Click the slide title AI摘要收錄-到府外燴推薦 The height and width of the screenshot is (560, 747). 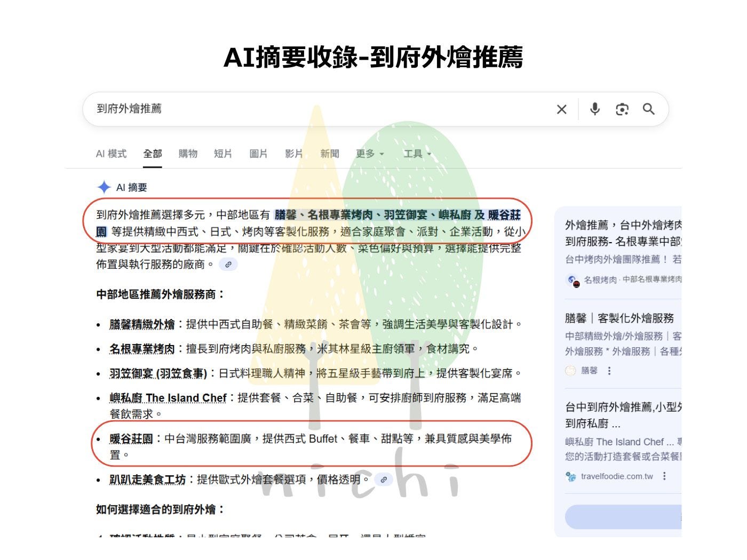tap(373, 58)
